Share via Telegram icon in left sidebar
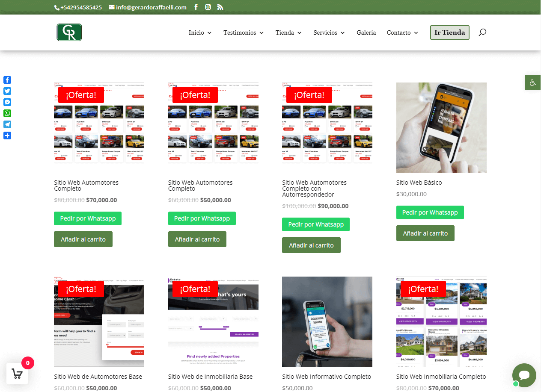541x392 pixels. click(7, 124)
